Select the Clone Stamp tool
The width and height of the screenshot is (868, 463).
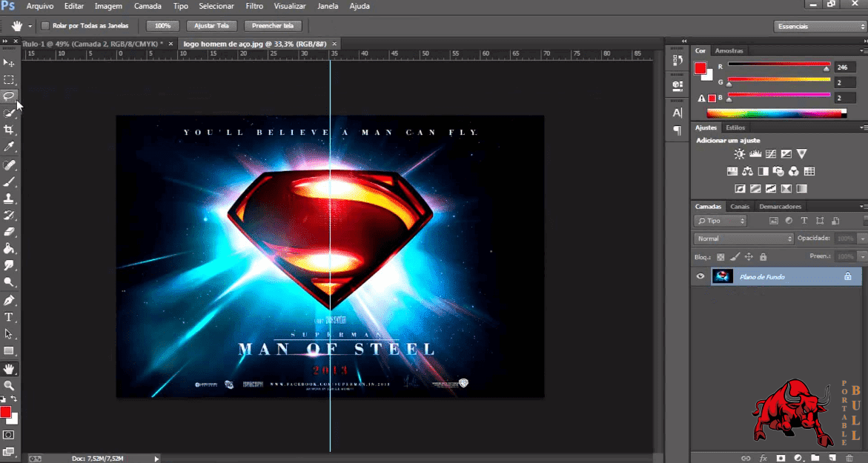click(x=9, y=198)
